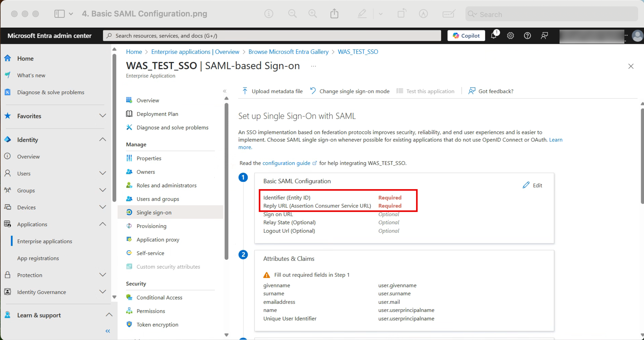The image size is (644, 340).
Task: Open the account avatar menu
Action: pyautogui.click(x=637, y=36)
